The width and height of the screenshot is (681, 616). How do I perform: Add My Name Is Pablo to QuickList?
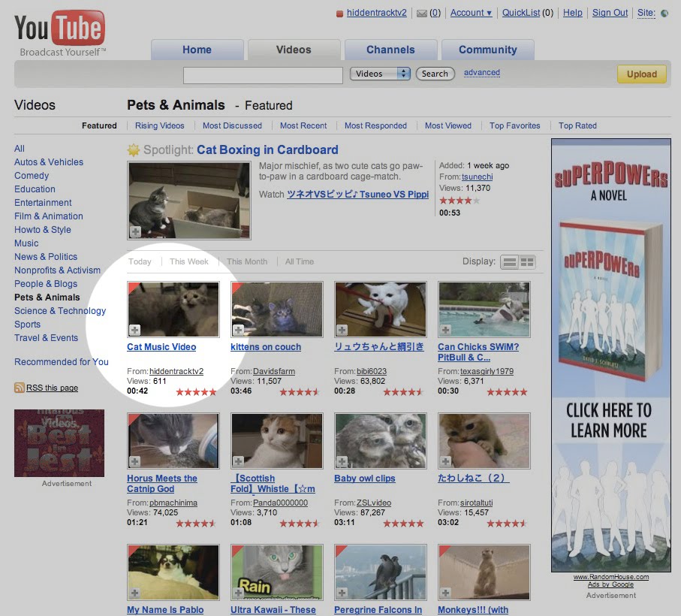[x=134, y=593]
